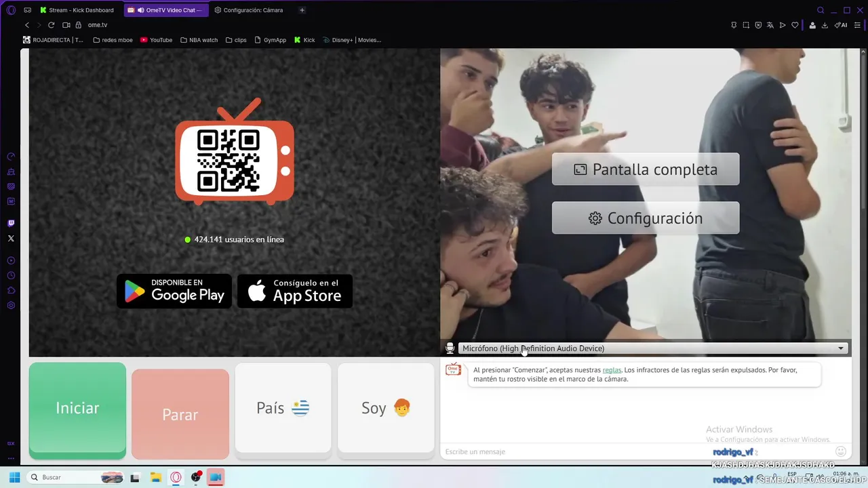Click the Google Play download badge
Image resolution: width=868 pixels, height=488 pixels.
(174, 291)
